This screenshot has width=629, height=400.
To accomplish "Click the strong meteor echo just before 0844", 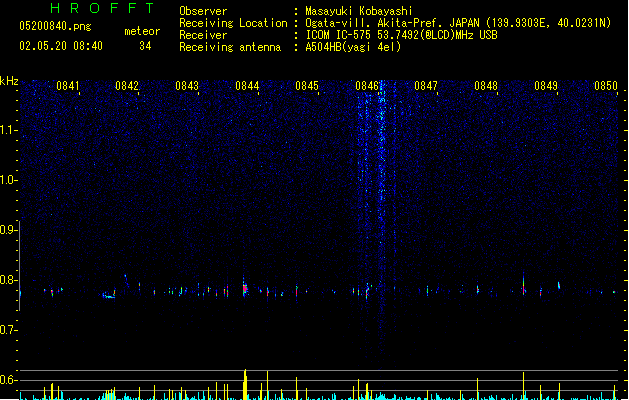I will coord(244,288).
